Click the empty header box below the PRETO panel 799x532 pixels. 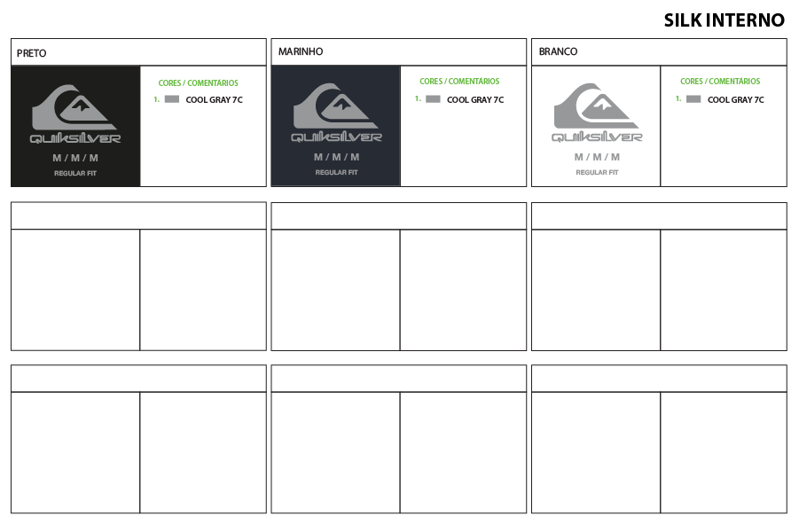pyautogui.click(x=138, y=216)
